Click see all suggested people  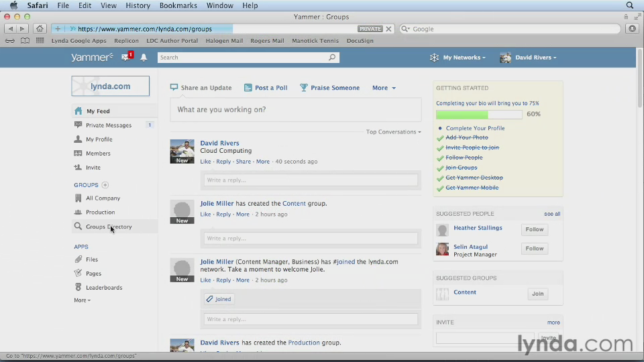pyautogui.click(x=552, y=214)
